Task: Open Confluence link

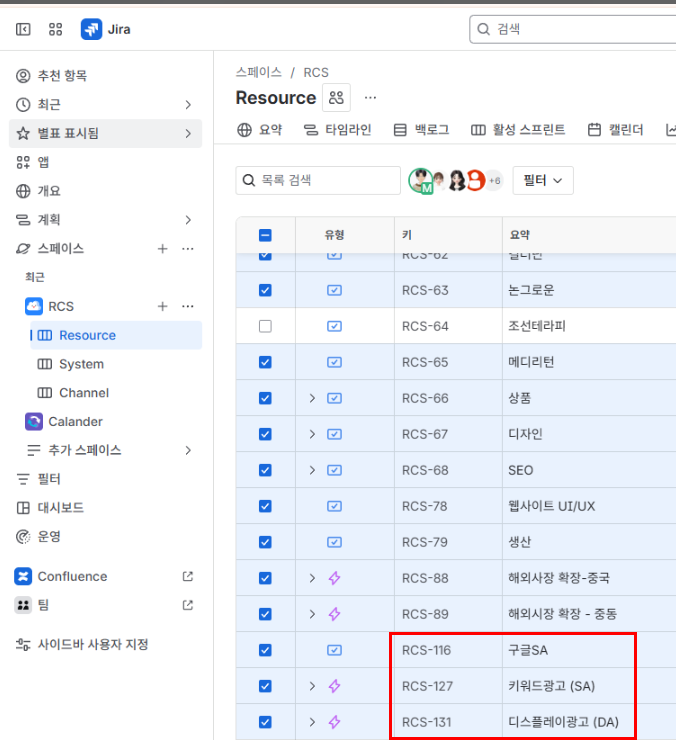Action: pyautogui.click(x=72, y=576)
